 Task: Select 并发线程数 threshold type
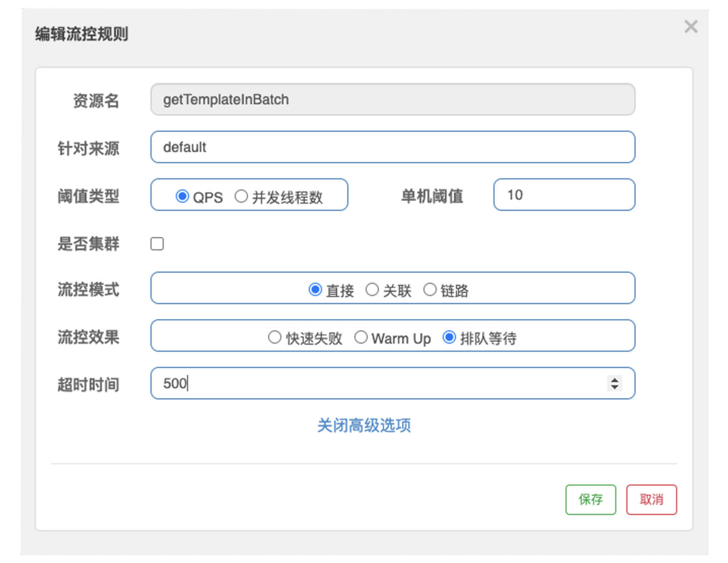(x=242, y=196)
